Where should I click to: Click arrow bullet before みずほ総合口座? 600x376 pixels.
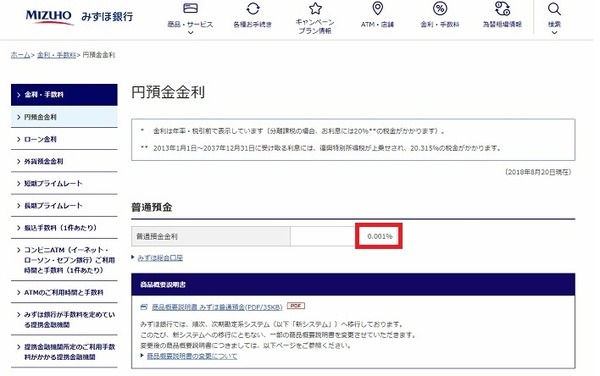point(133,257)
